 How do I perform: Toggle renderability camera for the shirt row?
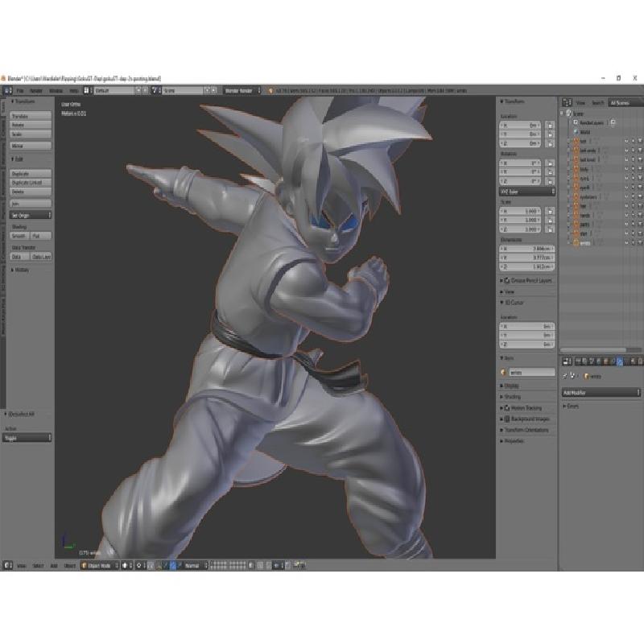640,233
